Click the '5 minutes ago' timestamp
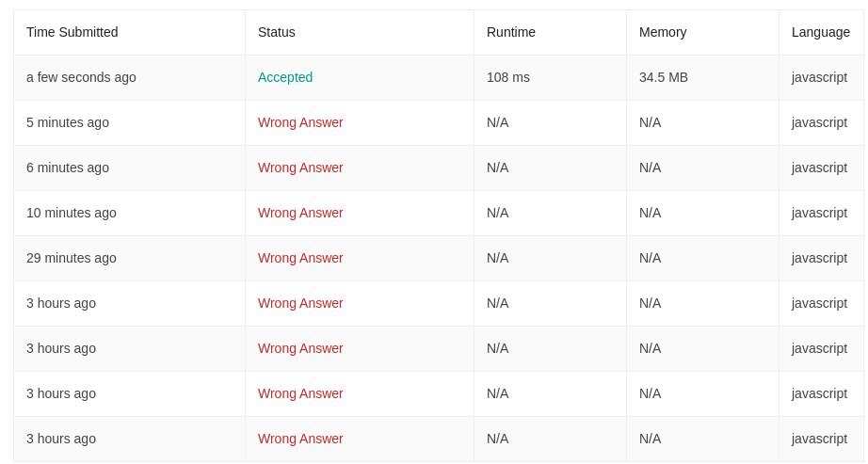868x464 pixels. 68,122
